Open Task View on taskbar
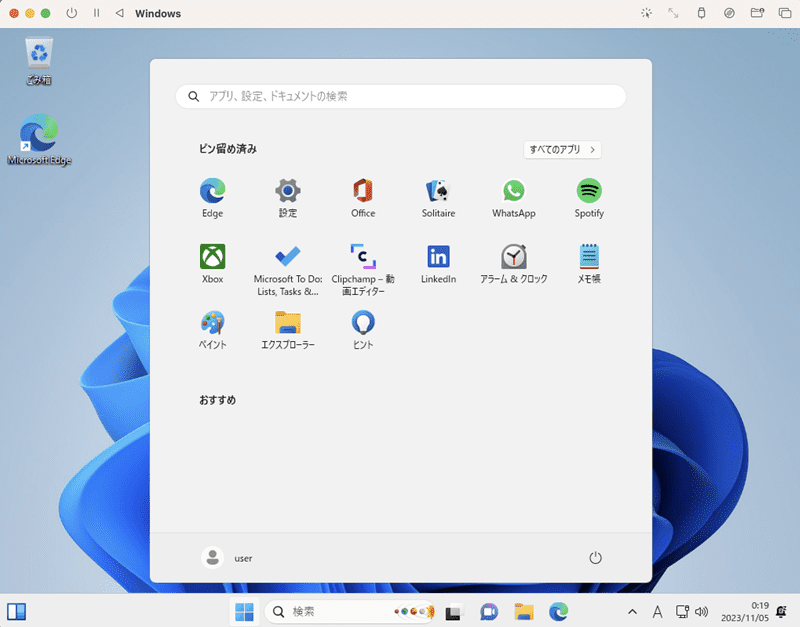Viewport: 800px width, 627px height. pyautogui.click(x=454, y=611)
